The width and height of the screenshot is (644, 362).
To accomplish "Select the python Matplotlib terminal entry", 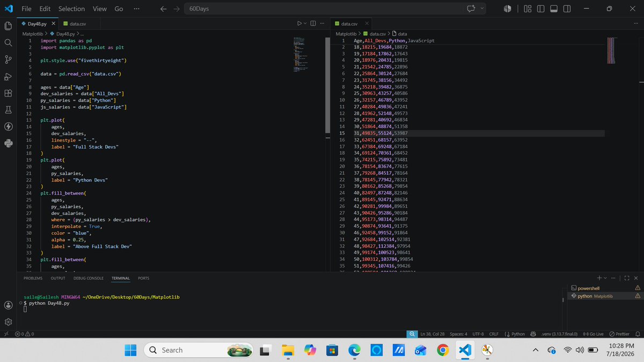I will 605,295.
